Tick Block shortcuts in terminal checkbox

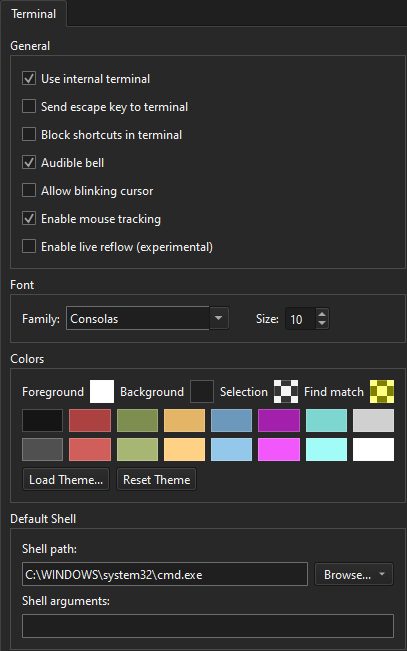pos(29,135)
